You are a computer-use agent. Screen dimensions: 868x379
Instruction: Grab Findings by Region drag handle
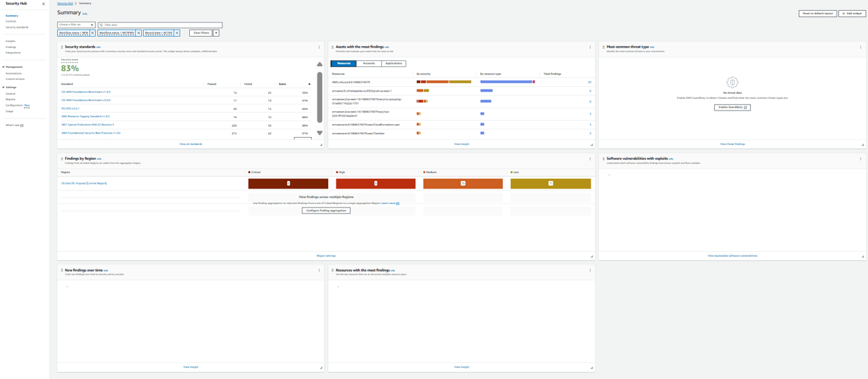[x=62, y=159]
